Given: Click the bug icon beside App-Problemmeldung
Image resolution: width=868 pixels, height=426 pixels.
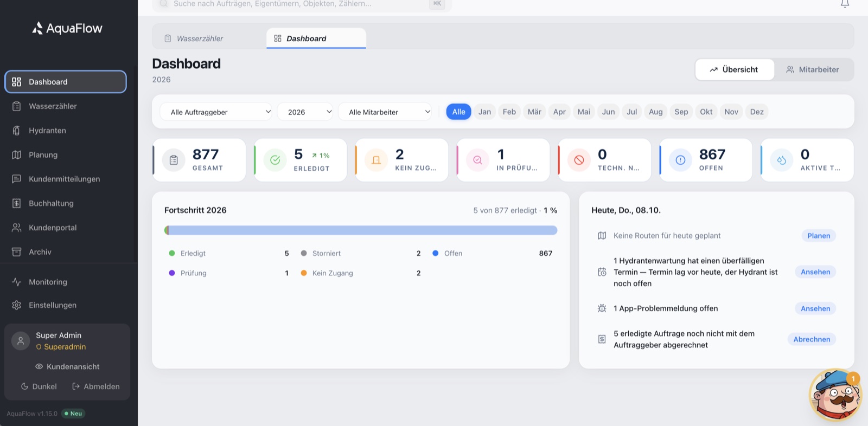Looking at the screenshot, I should point(602,308).
